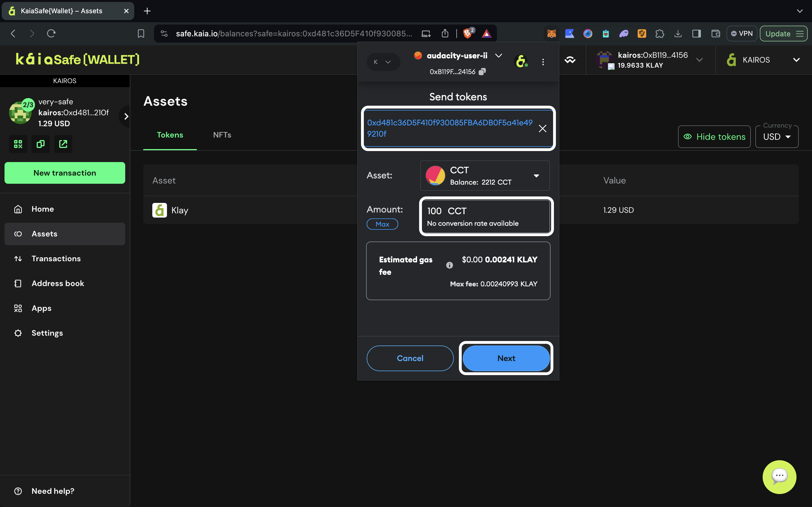
Task: Open the Safe in block explorer icon
Action: pyautogui.click(x=63, y=144)
